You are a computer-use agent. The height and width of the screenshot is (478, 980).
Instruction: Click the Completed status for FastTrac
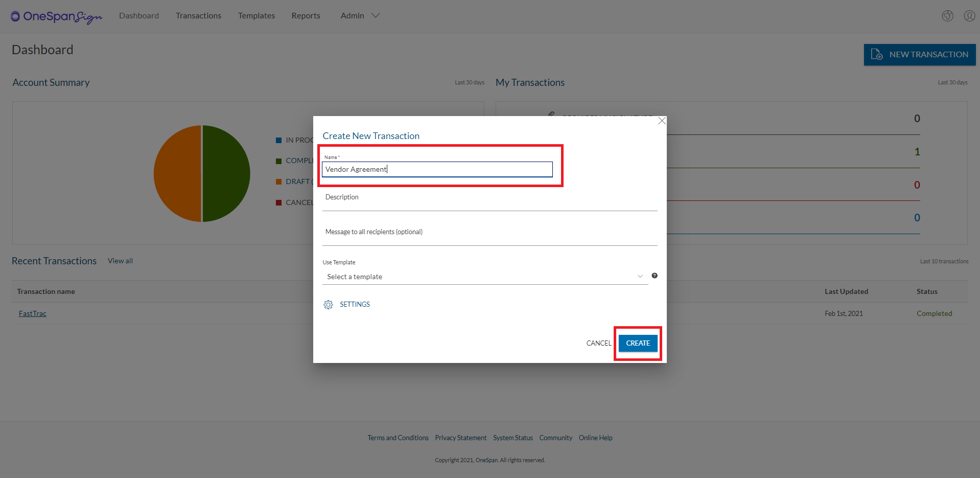tap(935, 313)
